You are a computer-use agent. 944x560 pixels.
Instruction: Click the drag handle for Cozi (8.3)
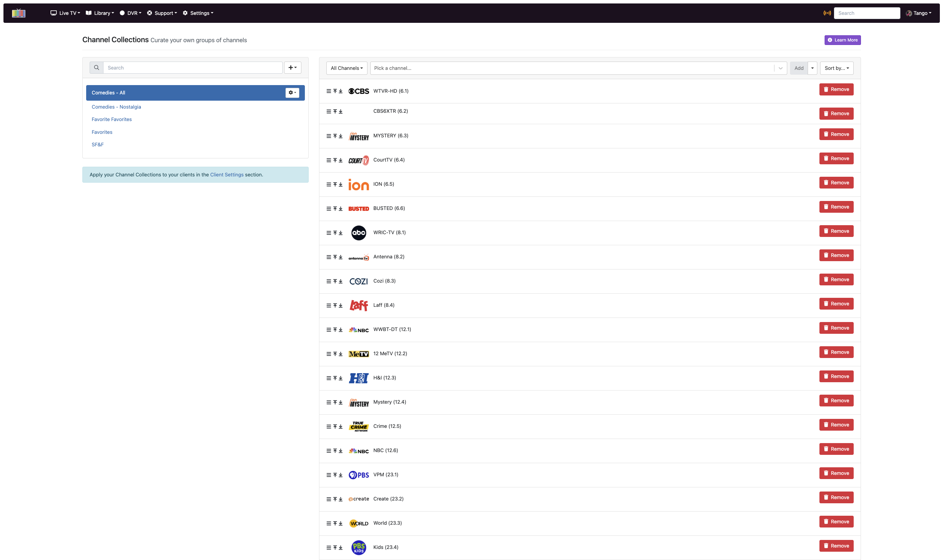tap(328, 281)
